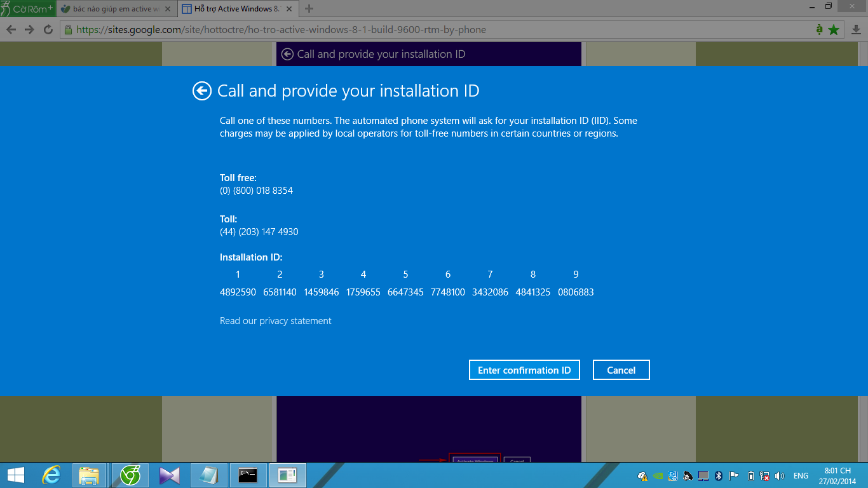Click the Cờ Rôm+ browser logo button

click(27, 9)
